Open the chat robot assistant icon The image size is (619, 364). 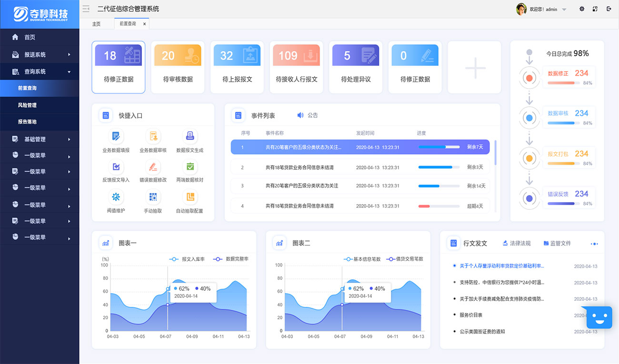click(599, 317)
